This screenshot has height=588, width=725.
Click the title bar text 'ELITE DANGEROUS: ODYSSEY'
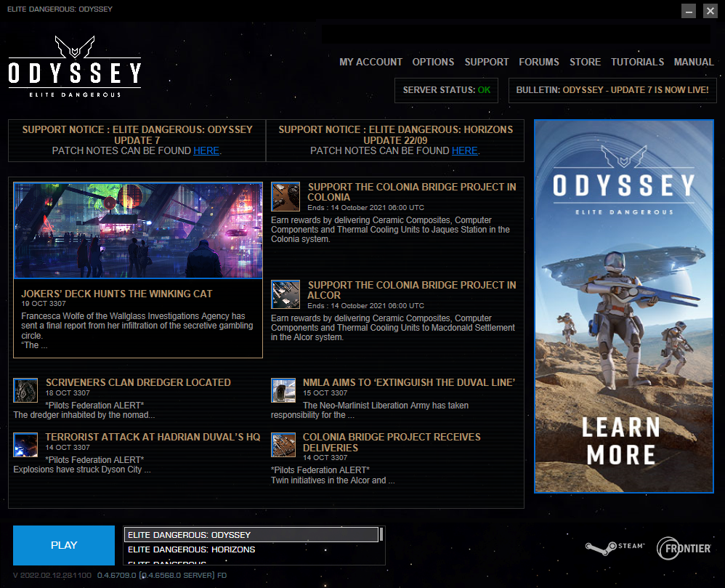(60, 9)
